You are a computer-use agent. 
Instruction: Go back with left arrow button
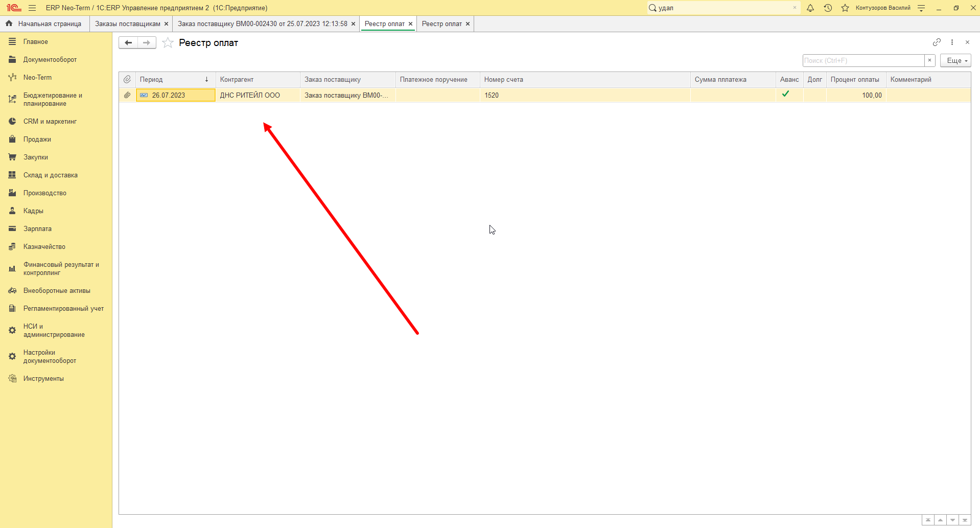(128, 43)
